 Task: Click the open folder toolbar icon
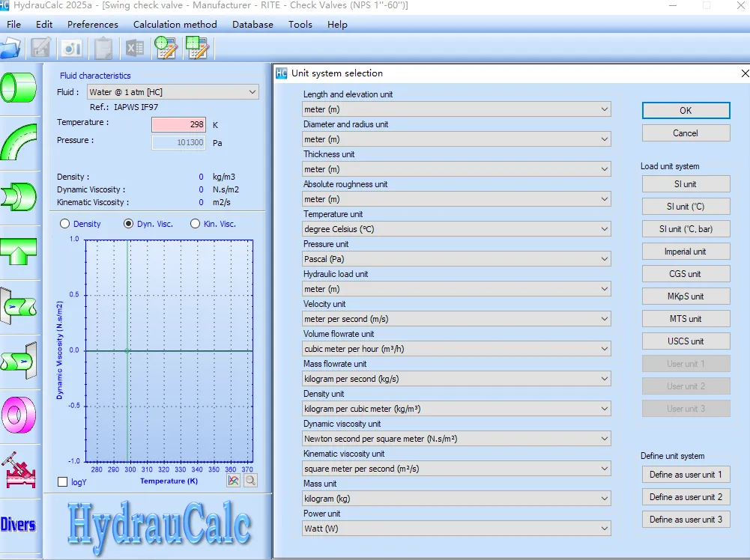click(x=10, y=48)
